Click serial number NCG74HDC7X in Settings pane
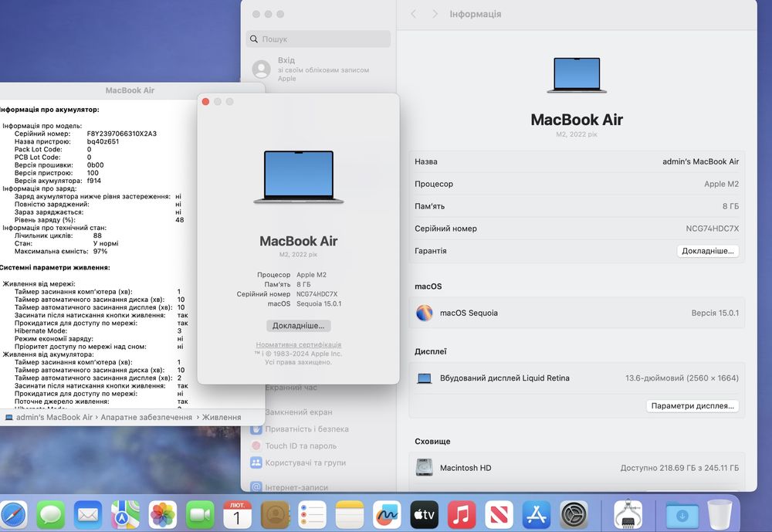Viewport: 772px width, 532px height. pos(712,229)
